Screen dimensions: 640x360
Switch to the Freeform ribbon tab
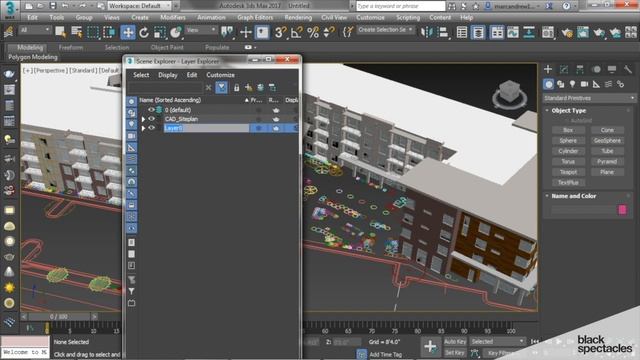pyautogui.click(x=71, y=48)
